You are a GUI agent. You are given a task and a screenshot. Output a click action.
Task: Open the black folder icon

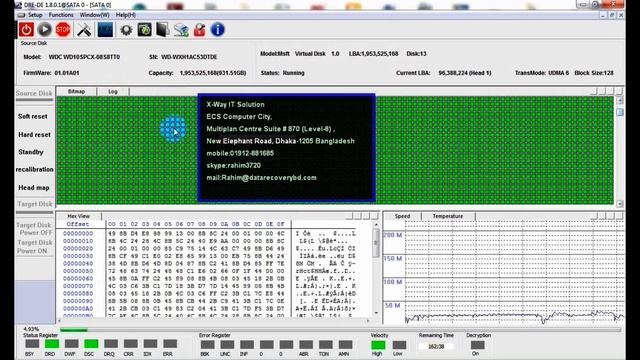tap(163, 30)
